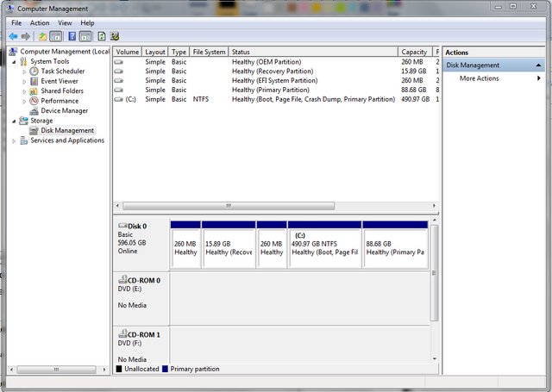Click the disk view vertical scrollbar thumb

434,273
